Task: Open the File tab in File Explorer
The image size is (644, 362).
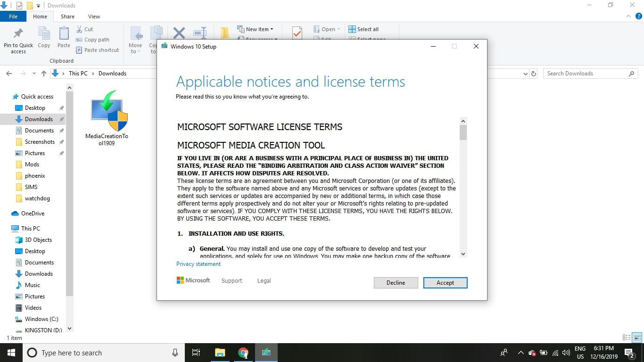Action: pyautogui.click(x=13, y=16)
